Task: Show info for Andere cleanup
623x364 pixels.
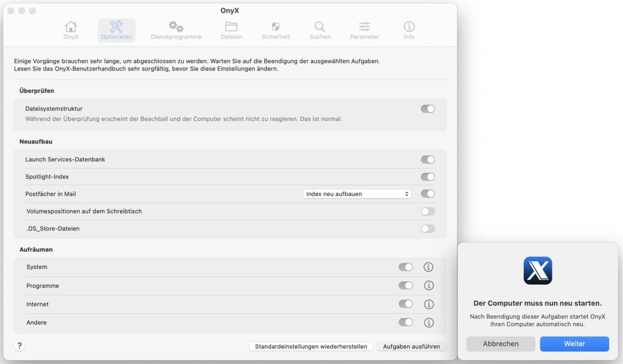Action: [428, 323]
